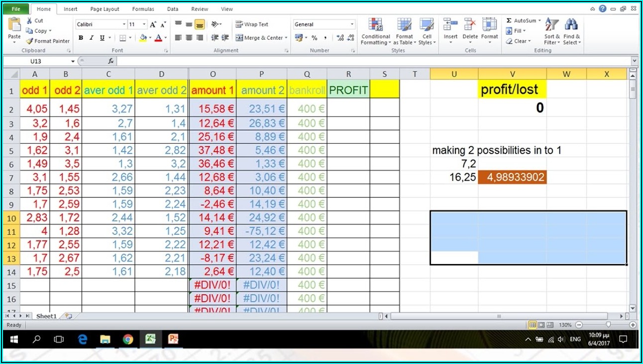Image resolution: width=643 pixels, height=364 pixels.
Task: Open PowerPoint from the Windows taskbar
Action: (173, 339)
